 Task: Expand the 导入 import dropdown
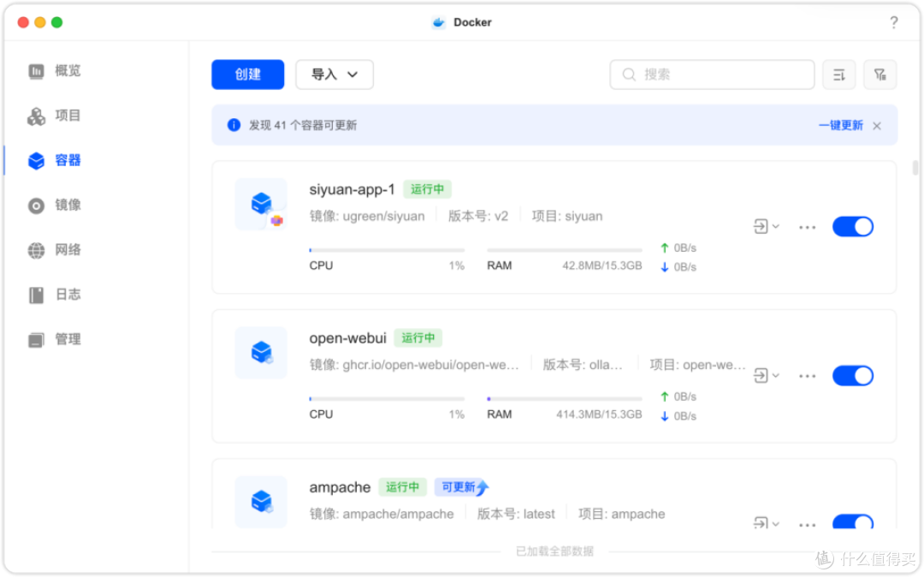[x=335, y=74]
